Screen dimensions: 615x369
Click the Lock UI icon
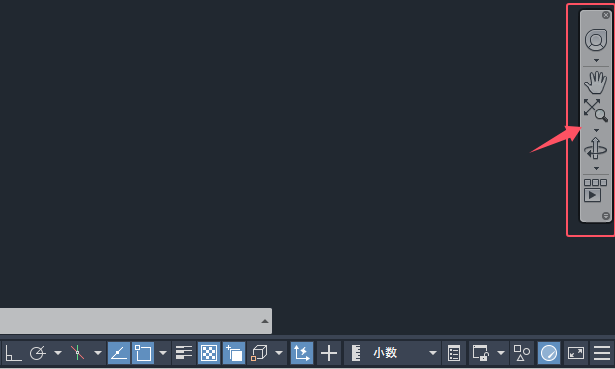click(x=480, y=353)
